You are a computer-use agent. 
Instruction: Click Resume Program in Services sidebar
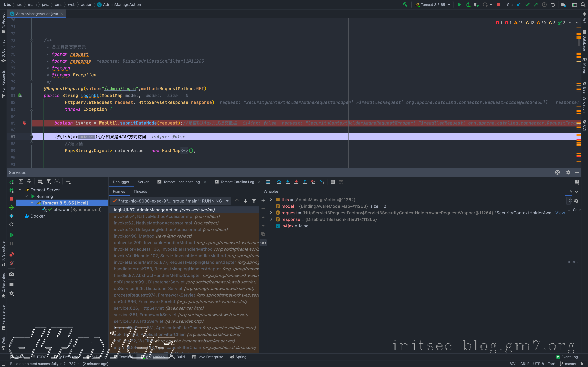[11, 235]
